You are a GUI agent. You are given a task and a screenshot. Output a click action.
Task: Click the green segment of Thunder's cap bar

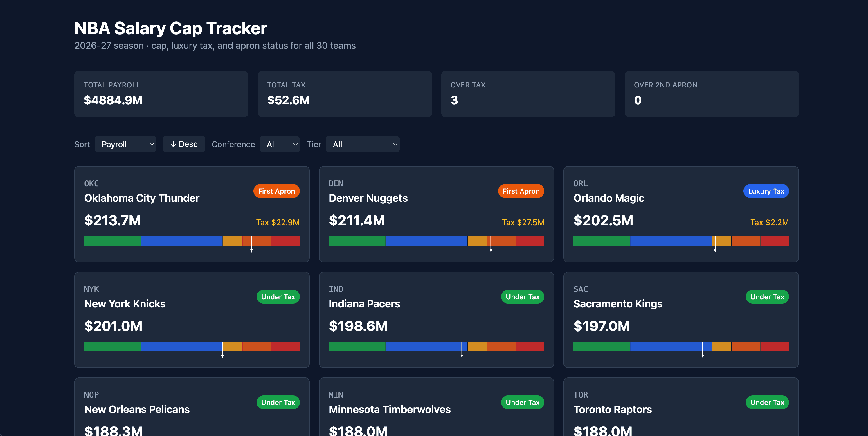[112, 241]
